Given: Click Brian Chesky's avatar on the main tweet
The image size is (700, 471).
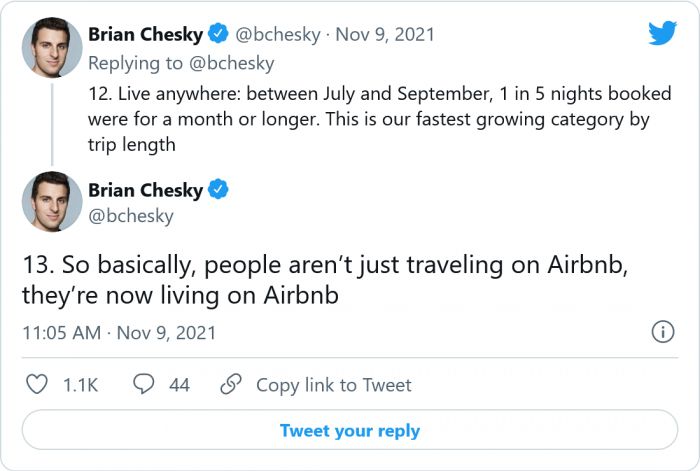Looking at the screenshot, I should 52,200.
